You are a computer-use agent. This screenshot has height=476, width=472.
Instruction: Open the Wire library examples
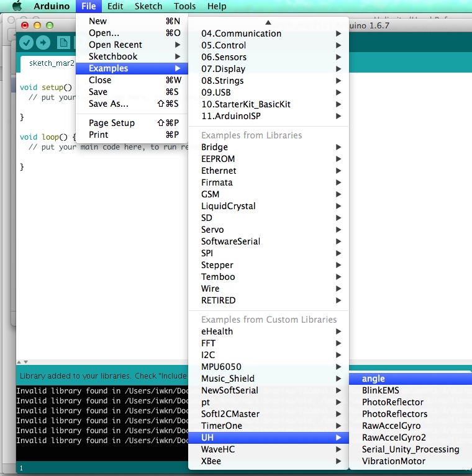click(268, 289)
